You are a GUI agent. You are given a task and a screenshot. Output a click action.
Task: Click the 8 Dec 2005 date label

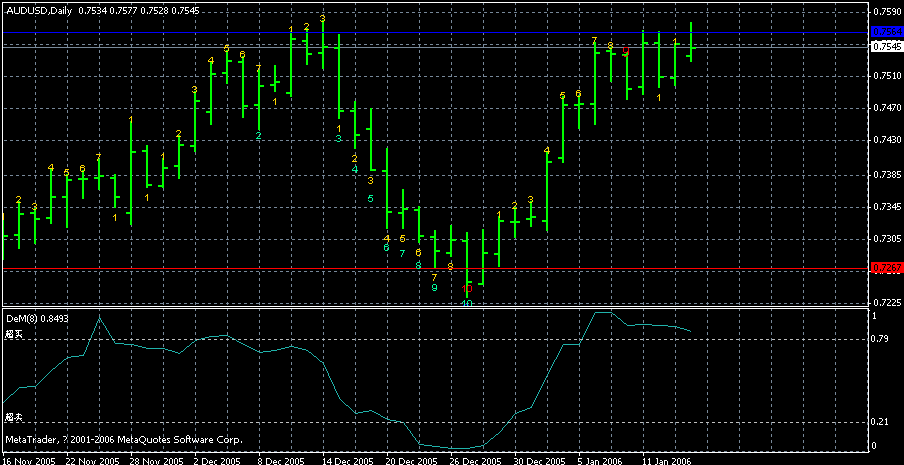[281, 460]
